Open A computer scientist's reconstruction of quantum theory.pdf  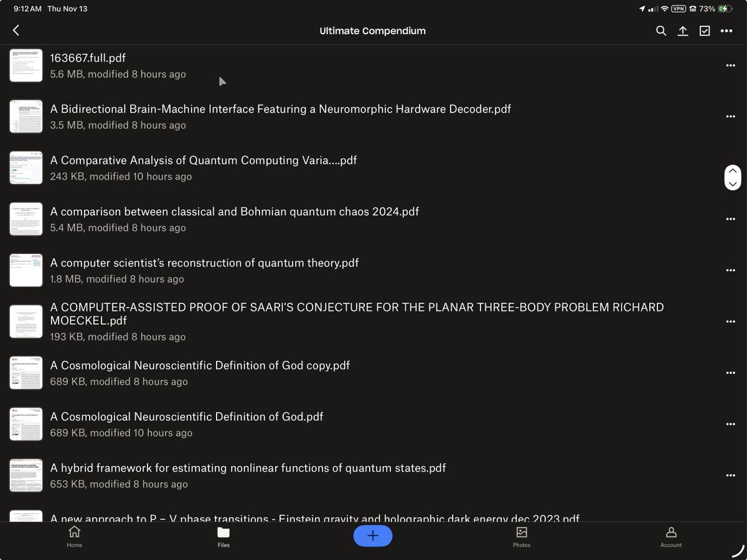pyautogui.click(x=205, y=263)
